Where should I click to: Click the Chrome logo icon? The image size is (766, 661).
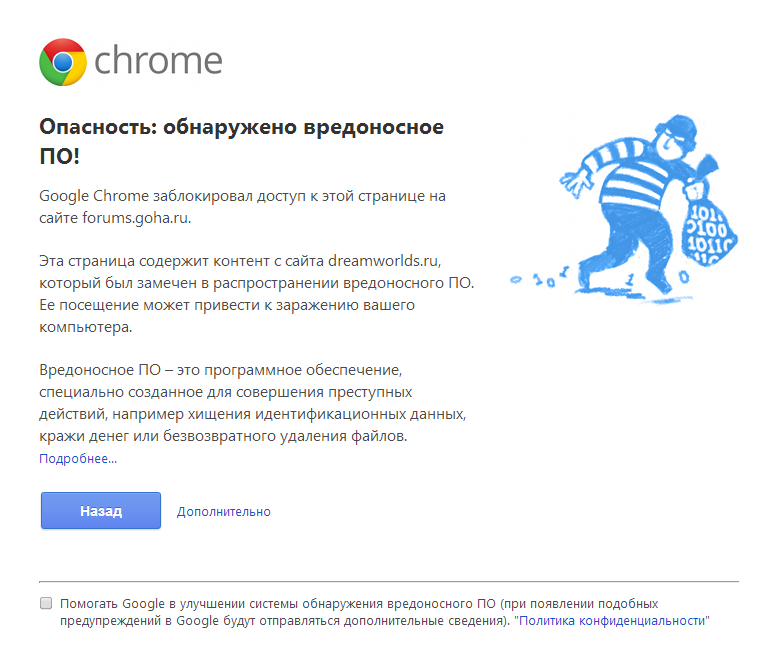tap(63, 62)
